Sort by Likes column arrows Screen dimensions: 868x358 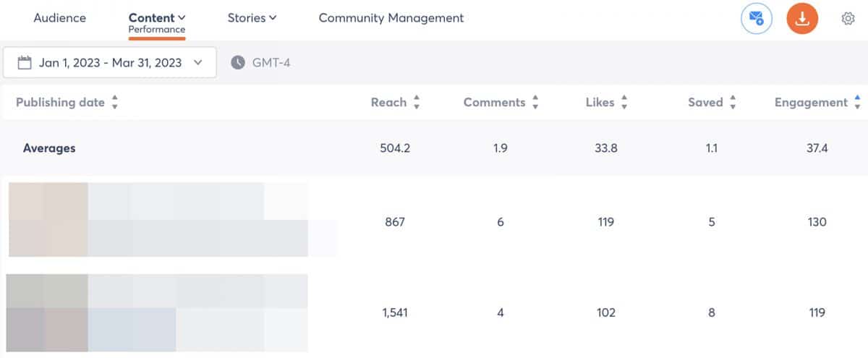tap(624, 103)
